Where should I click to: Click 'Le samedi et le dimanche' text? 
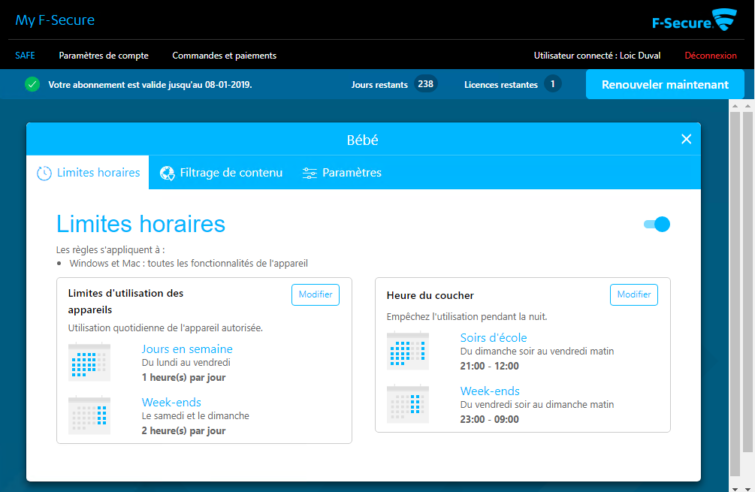[195, 415]
